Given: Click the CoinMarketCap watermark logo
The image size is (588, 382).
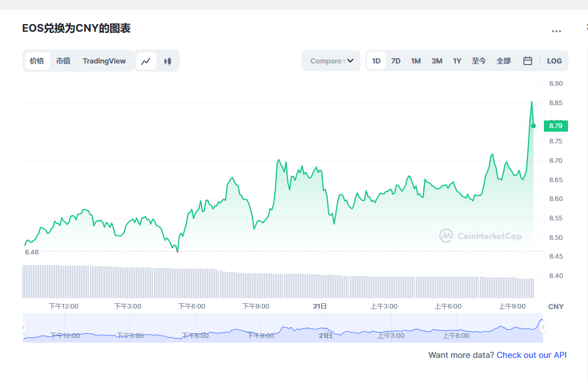Looking at the screenshot, I should tap(480, 236).
